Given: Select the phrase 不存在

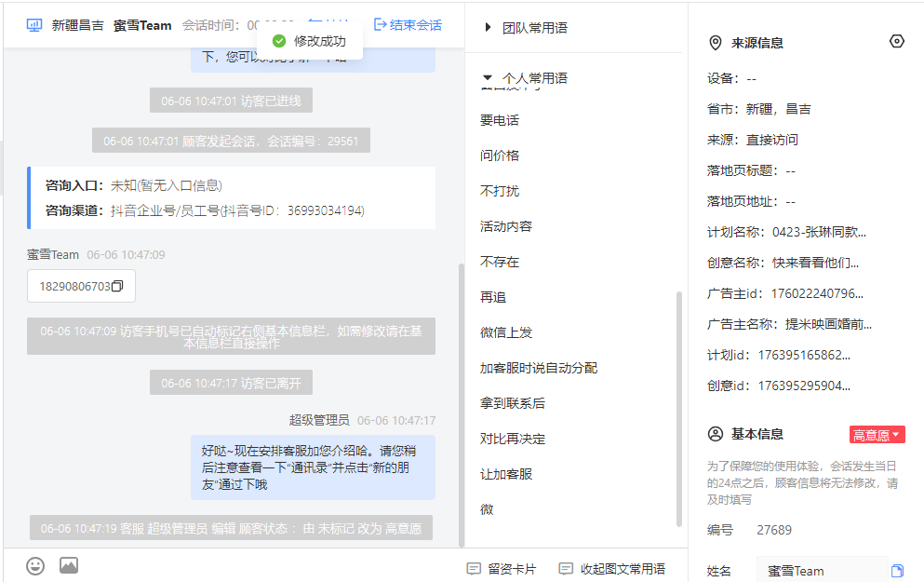Looking at the screenshot, I should click(x=500, y=262).
